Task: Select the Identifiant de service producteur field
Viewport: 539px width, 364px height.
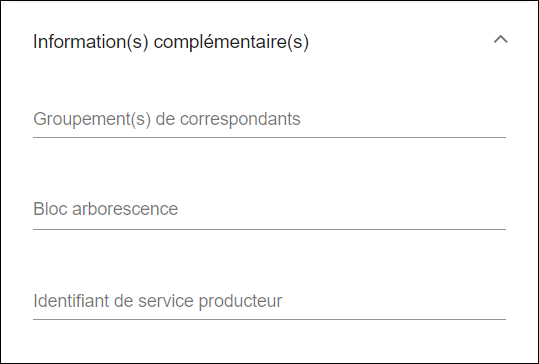Action: 270,301
